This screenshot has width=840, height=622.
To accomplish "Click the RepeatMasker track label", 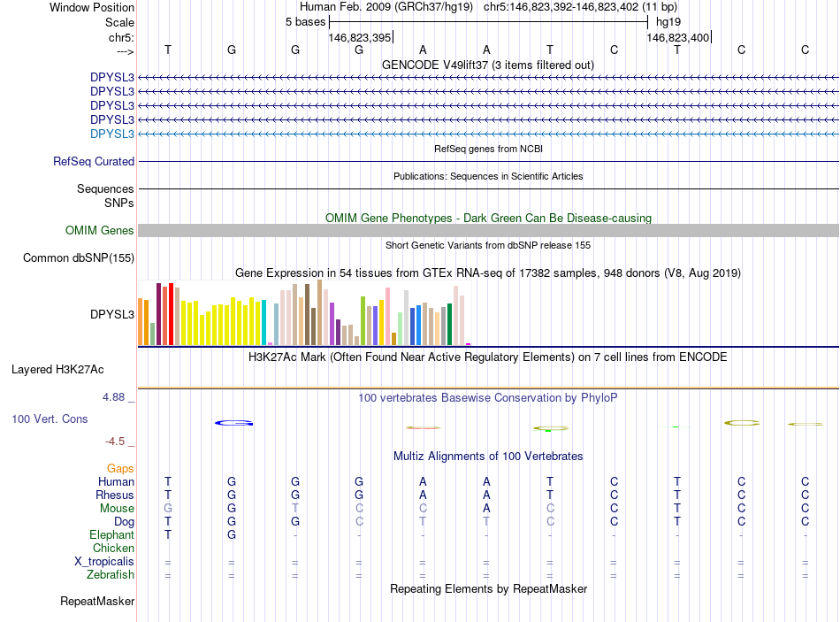I will 97,602.
